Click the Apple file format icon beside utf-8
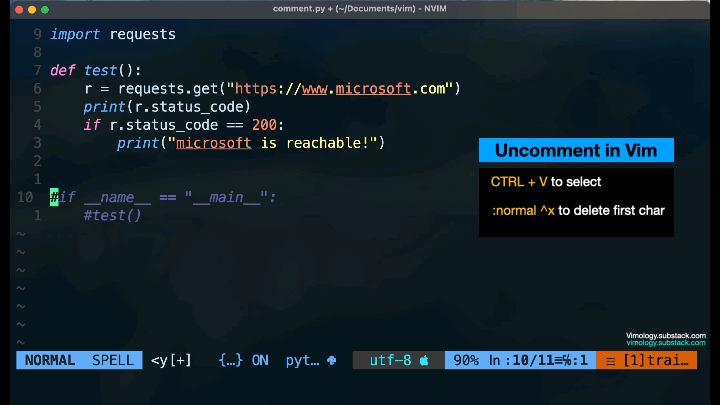720x405 pixels. (424, 360)
